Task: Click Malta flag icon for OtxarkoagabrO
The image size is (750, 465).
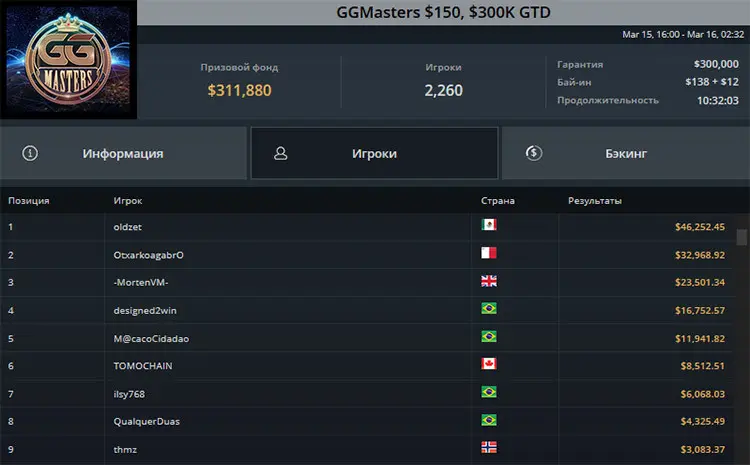Action: (489, 253)
